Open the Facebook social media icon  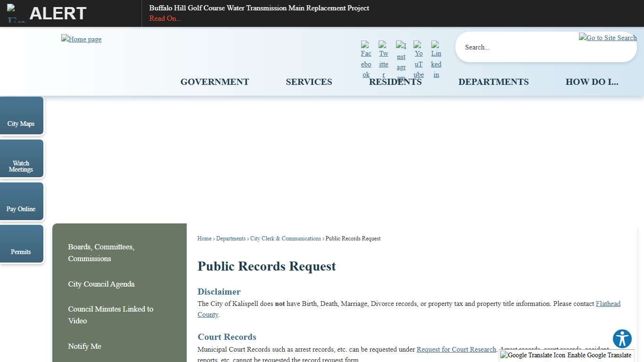[x=366, y=59]
